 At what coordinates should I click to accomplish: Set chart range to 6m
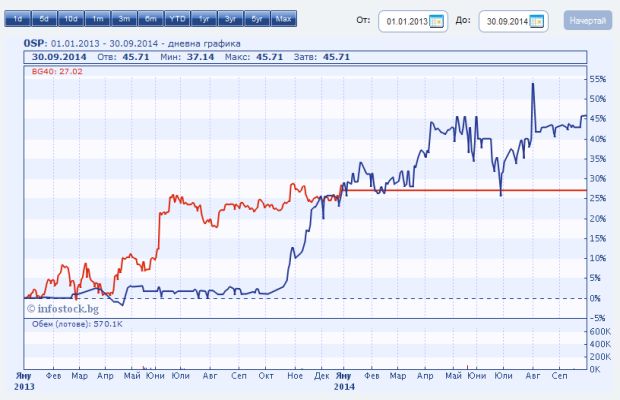pyautogui.click(x=150, y=19)
